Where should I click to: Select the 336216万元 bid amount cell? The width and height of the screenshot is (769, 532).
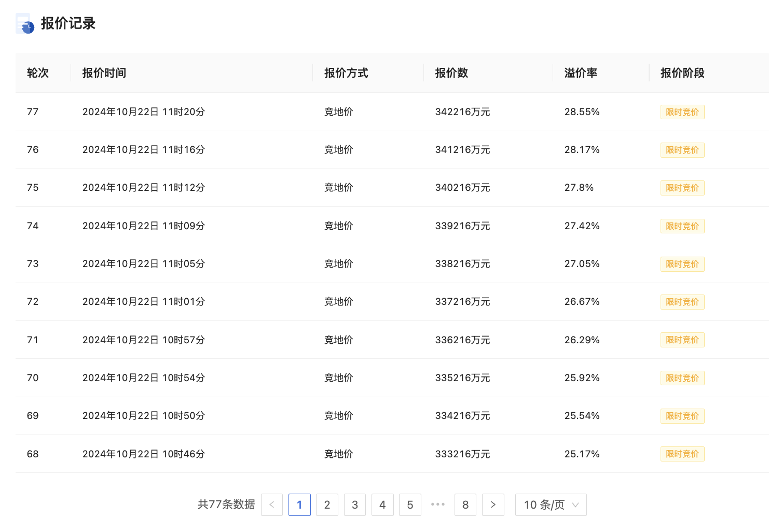click(x=463, y=340)
